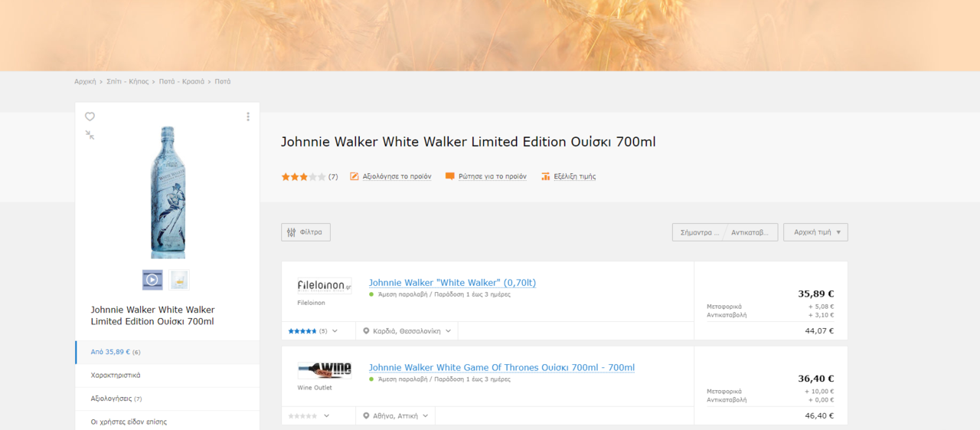Open Ποτά - Κρασιά breadcrumb
The image size is (980, 430).
pyautogui.click(x=181, y=81)
